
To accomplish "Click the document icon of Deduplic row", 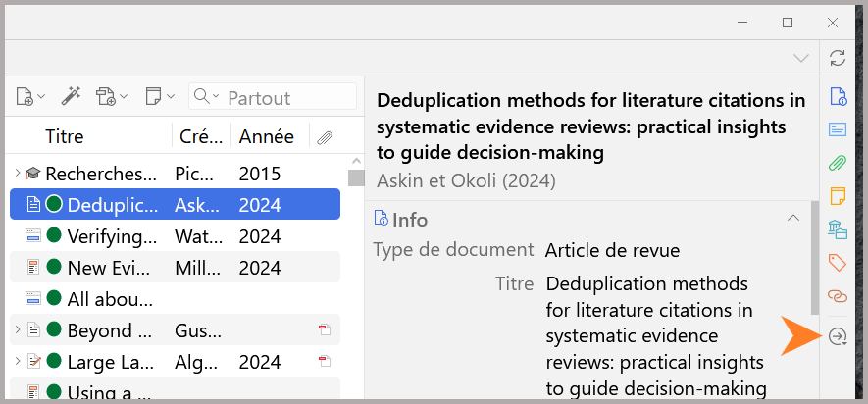I will [33, 204].
